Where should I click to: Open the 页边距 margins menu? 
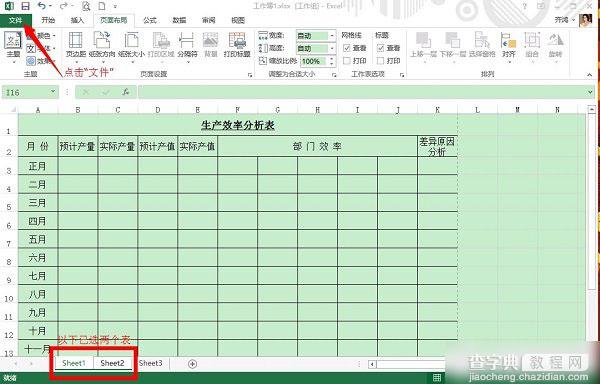(x=75, y=46)
